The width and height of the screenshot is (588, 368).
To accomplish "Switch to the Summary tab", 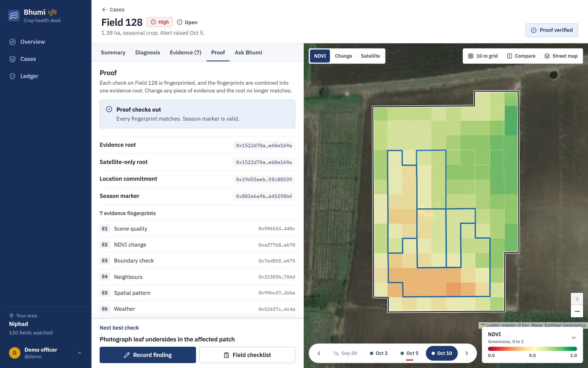I will click(x=113, y=53).
